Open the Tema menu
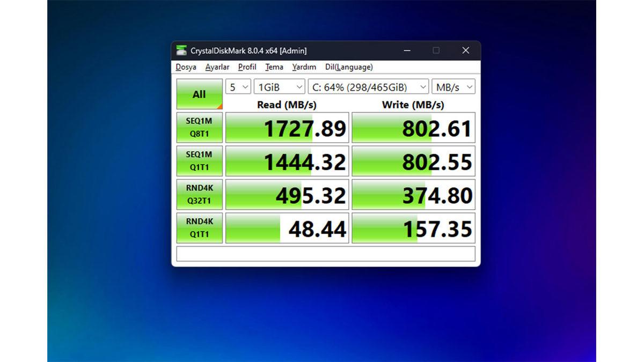644x362 pixels. pos(274,67)
